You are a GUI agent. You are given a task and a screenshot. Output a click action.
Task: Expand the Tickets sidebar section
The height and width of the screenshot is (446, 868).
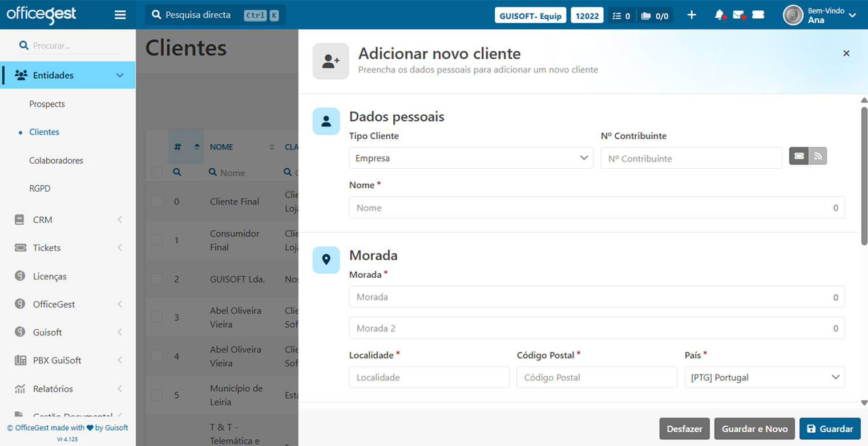[120, 248]
